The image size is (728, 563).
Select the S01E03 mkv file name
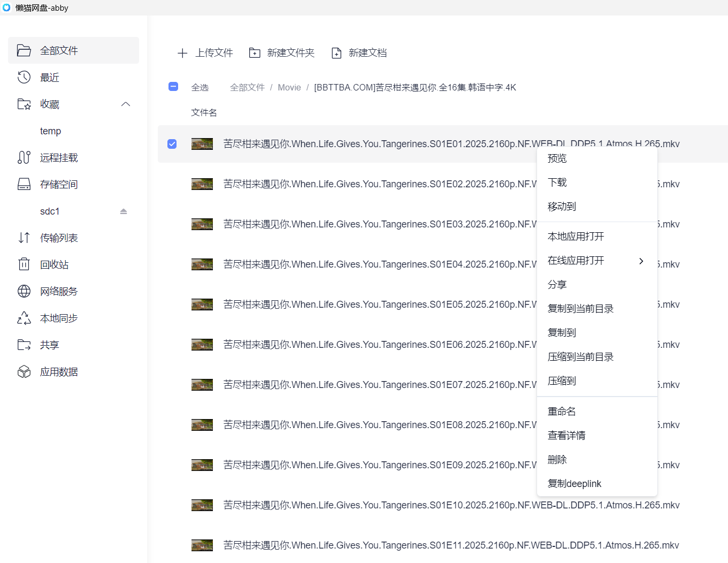tap(380, 224)
